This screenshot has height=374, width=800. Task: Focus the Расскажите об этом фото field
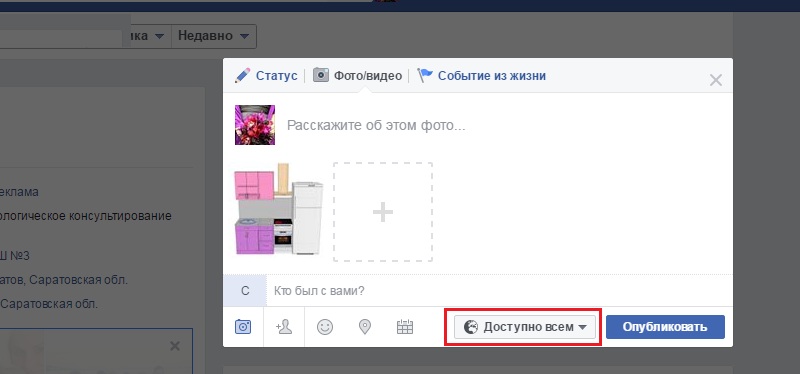[x=377, y=126]
